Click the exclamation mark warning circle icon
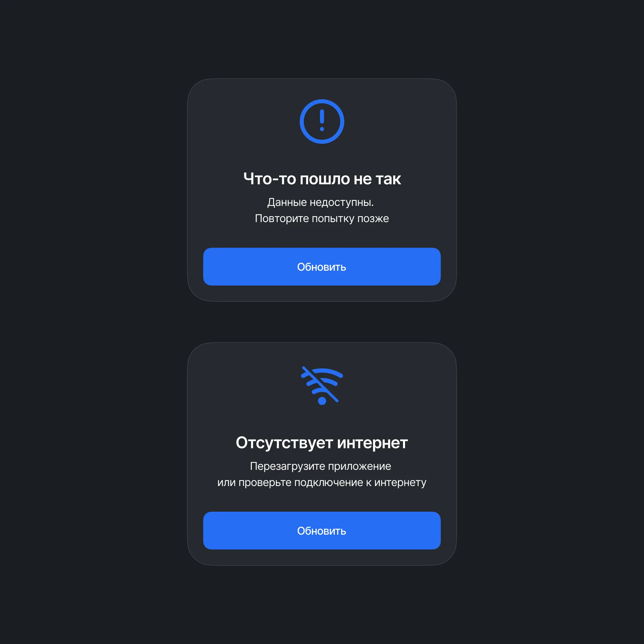This screenshot has height=644, width=644. point(322,122)
